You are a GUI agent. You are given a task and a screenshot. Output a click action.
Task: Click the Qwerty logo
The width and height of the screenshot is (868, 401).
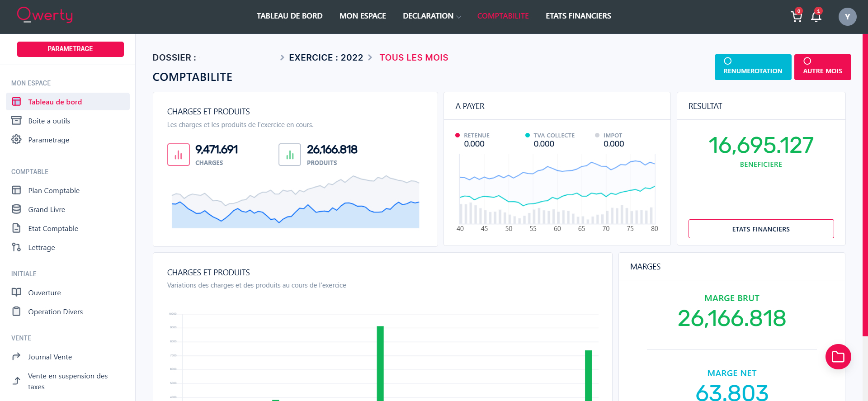pyautogui.click(x=45, y=15)
